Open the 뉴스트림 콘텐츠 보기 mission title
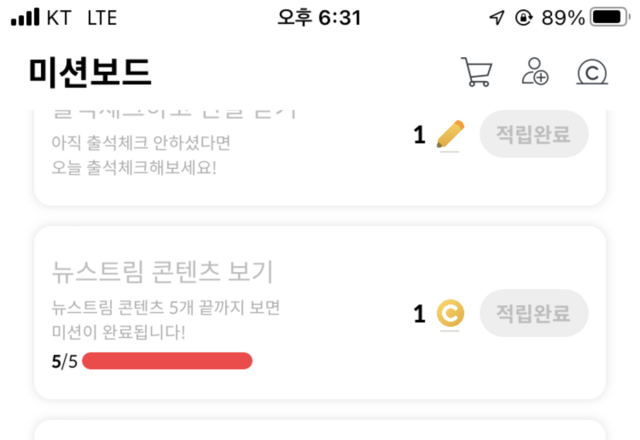The image size is (640, 440). click(162, 272)
